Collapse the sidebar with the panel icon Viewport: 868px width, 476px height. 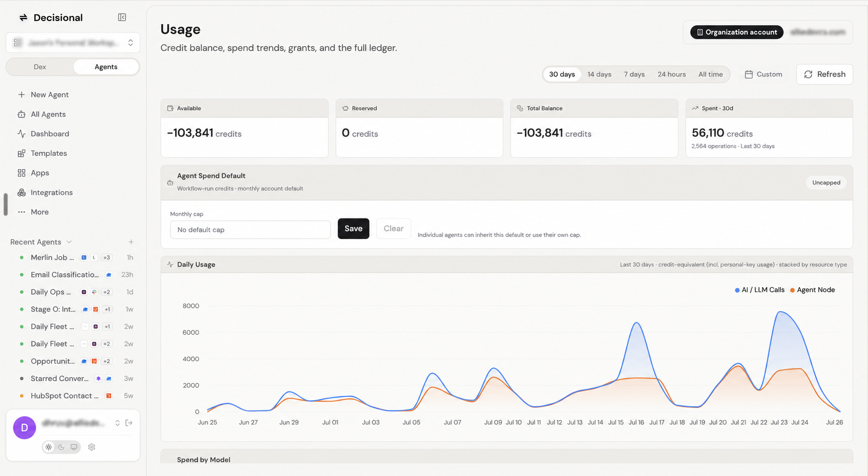122,17
